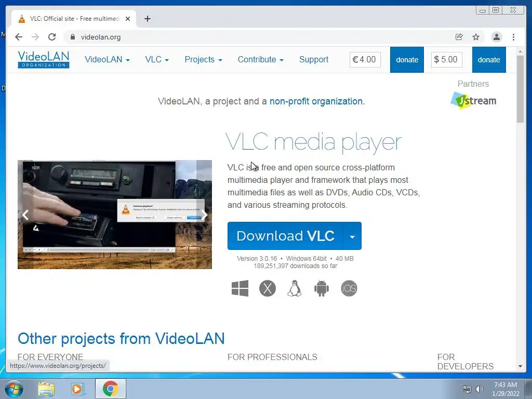Click the Jstream partner logo
The image size is (532, 399).
[473, 100]
